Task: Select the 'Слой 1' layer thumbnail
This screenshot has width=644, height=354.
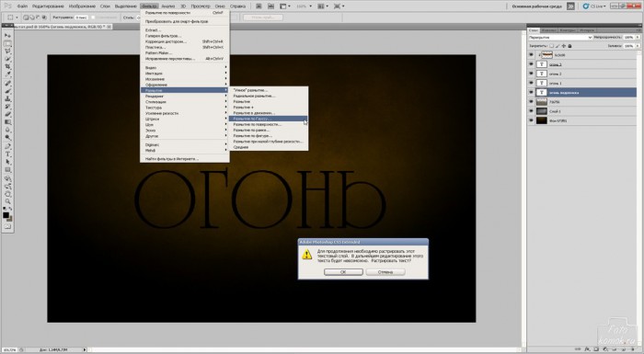Action: pyautogui.click(x=542, y=111)
